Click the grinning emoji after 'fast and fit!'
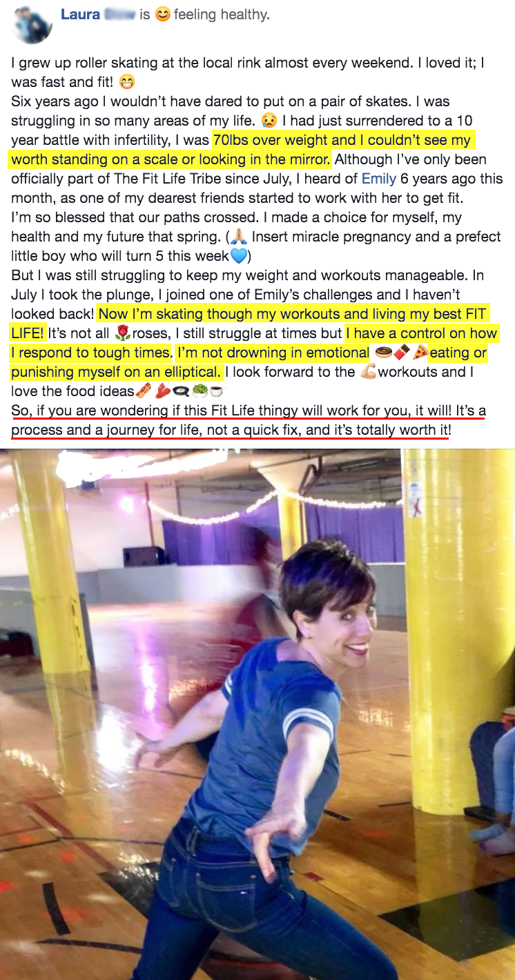Image resolution: width=515 pixels, height=980 pixels. (x=127, y=82)
